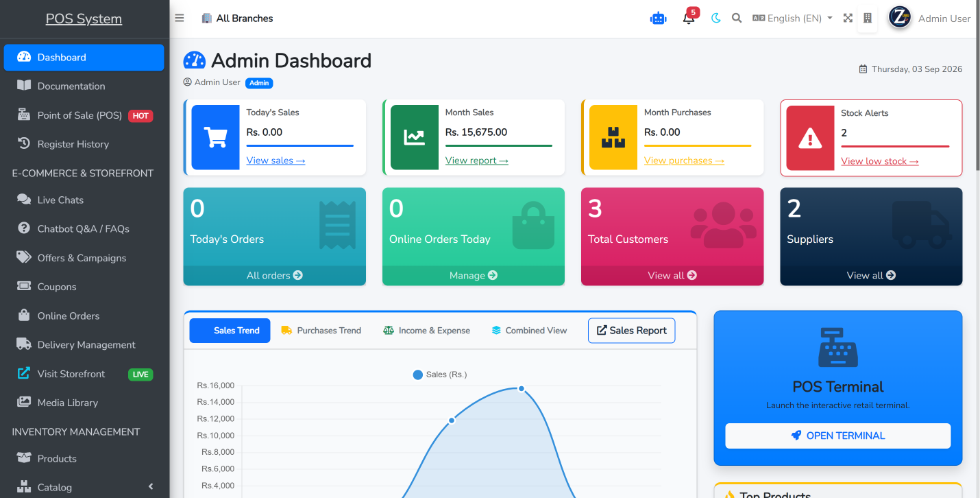Viewport: 980px width, 498px height.
Task: Click Visit Storefront in sidebar
Action: [x=84, y=374]
